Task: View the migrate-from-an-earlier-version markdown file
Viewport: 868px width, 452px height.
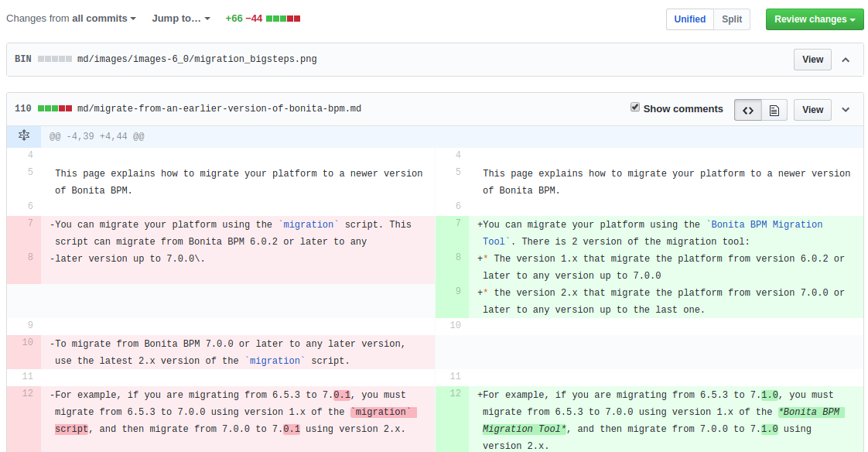Action: pos(812,110)
